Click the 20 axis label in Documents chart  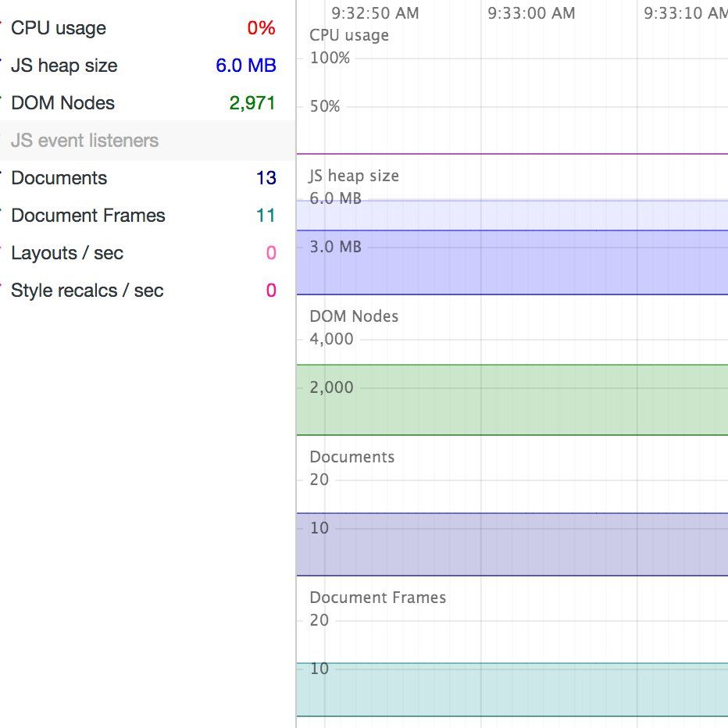(319, 480)
